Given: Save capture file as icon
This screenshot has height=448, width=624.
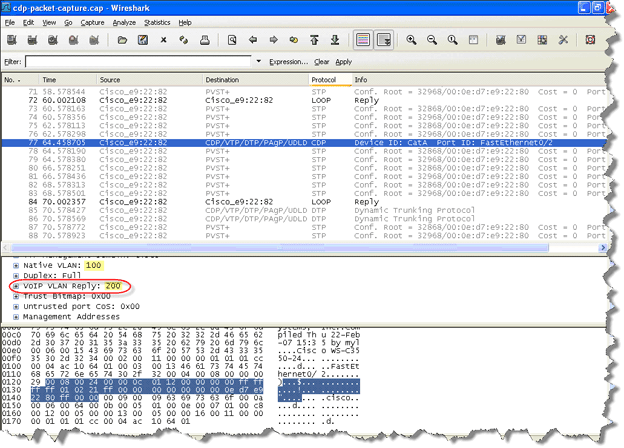Looking at the screenshot, I should point(143,40).
